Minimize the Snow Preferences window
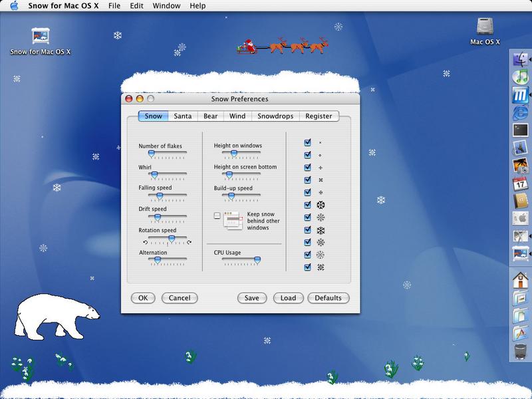This screenshot has width=532, height=399. click(x=140, y=98)
